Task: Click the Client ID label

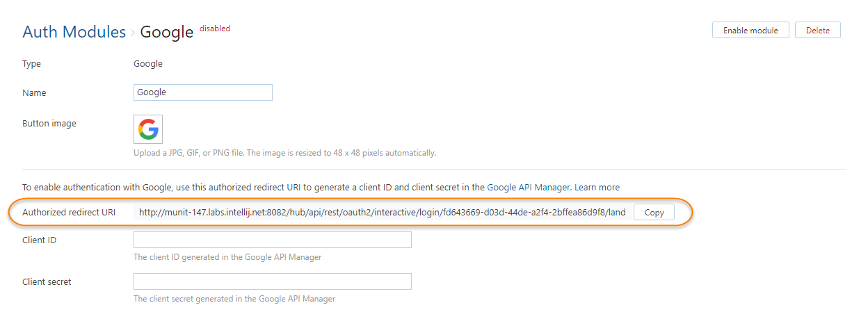Action: pyautogui.click(x=40, y=240)
